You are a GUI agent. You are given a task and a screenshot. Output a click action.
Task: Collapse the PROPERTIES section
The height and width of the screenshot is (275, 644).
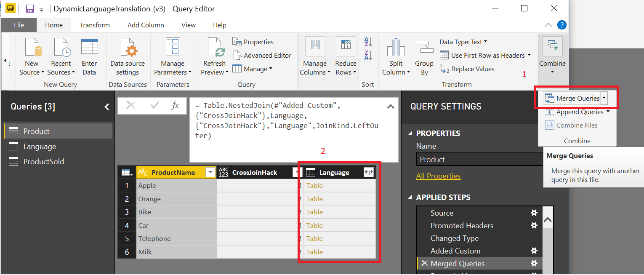click(411, 133)
